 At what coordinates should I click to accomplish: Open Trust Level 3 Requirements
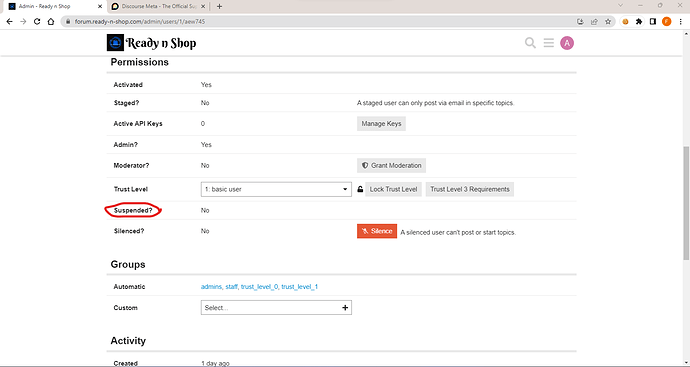(x=470, y=189)
